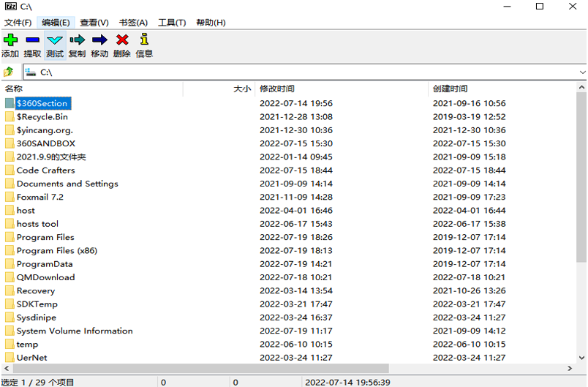The image size is (588, 387).
Task: Click the folder icon beside Foxmail 7.2
Action: click(10, 197)
